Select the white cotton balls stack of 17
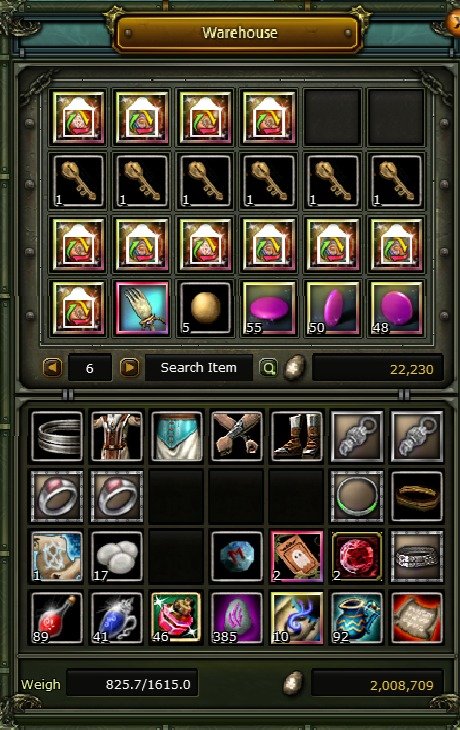The width and height of the screenshot is (460, 730). click(x=117, y=557)
